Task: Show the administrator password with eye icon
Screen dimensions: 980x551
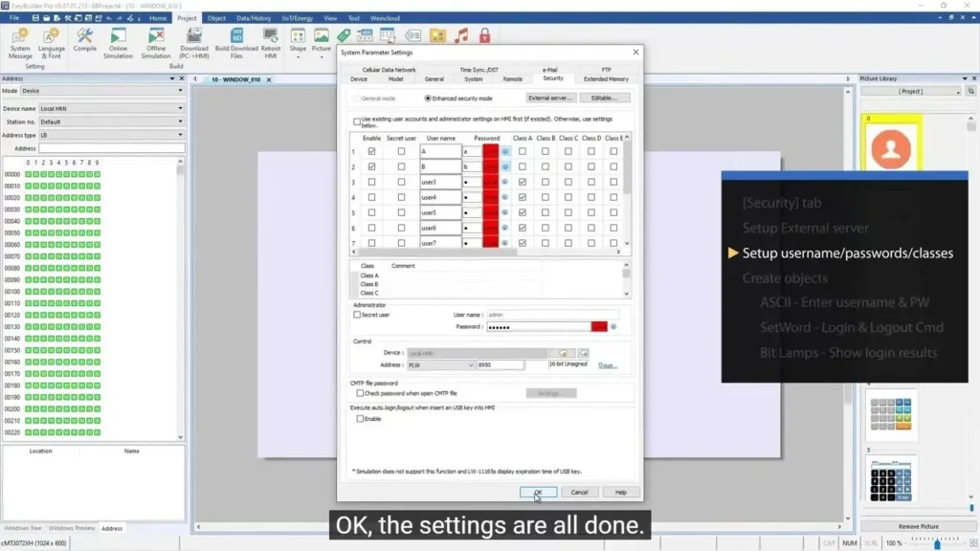Action: [613, 326]
